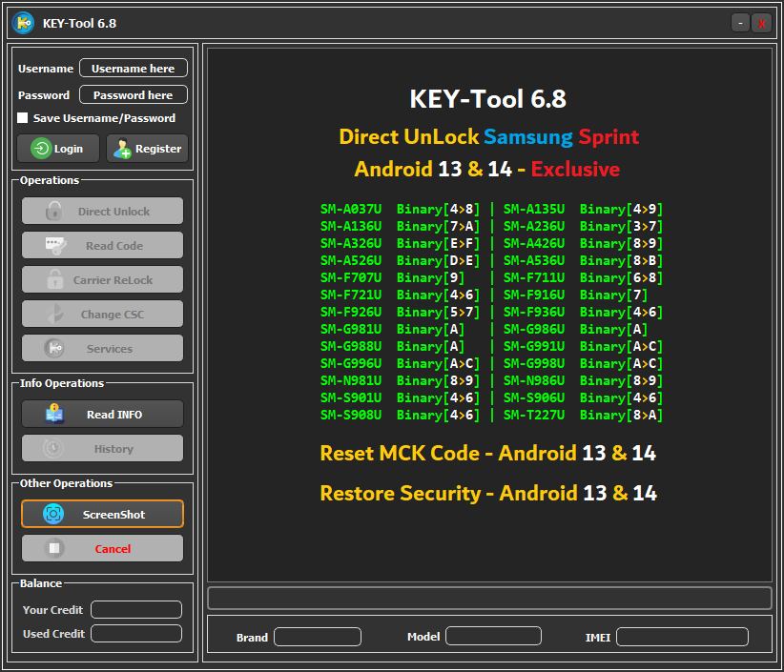This screenshot has width=784, height=672.
Task: Click the clock icon on History
Action: pyautogui.click(x=53, y=448)
